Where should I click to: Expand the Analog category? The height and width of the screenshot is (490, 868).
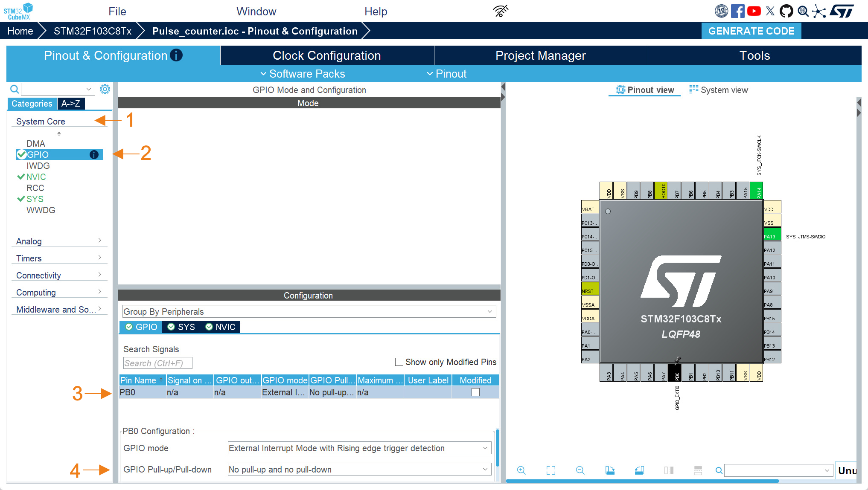[59, 241]
